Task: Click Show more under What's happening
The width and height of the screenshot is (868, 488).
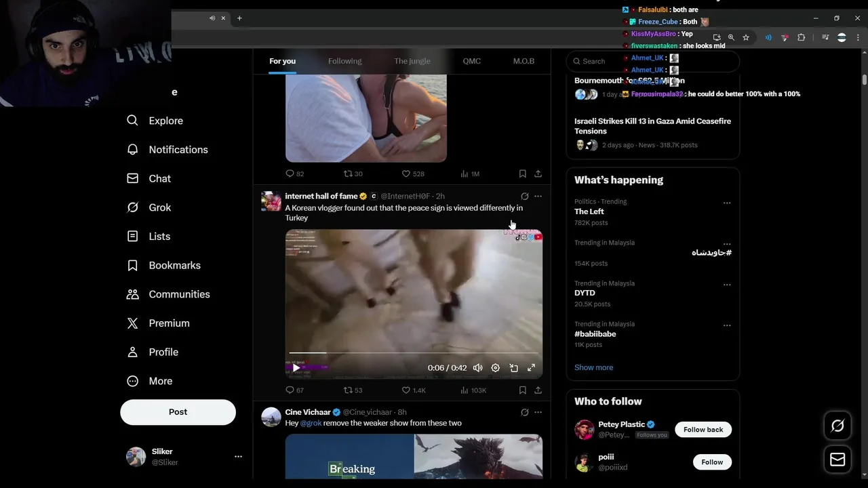Action: 593,367
